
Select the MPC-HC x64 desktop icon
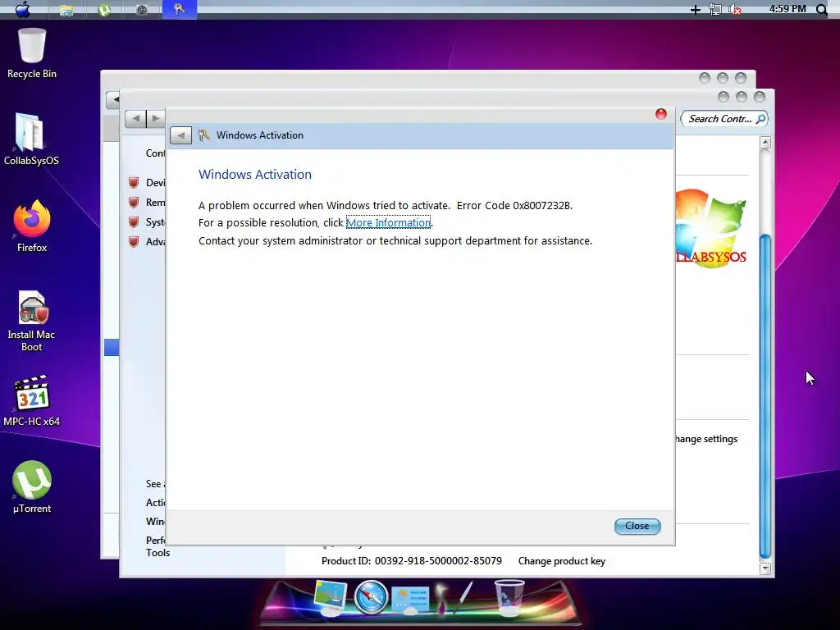pyautogui.click(x=32, y=400)
